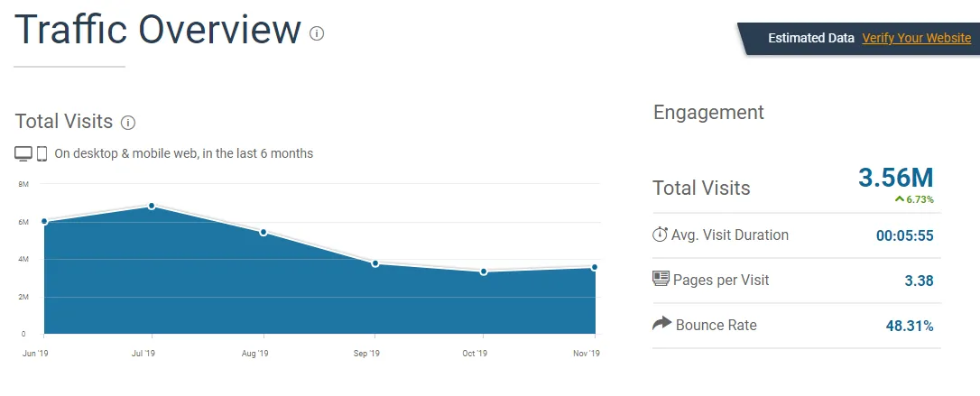Screen dimensions: 980x396
Task: Click info icon next to Total Visits heading
Action: click(128, 123)
